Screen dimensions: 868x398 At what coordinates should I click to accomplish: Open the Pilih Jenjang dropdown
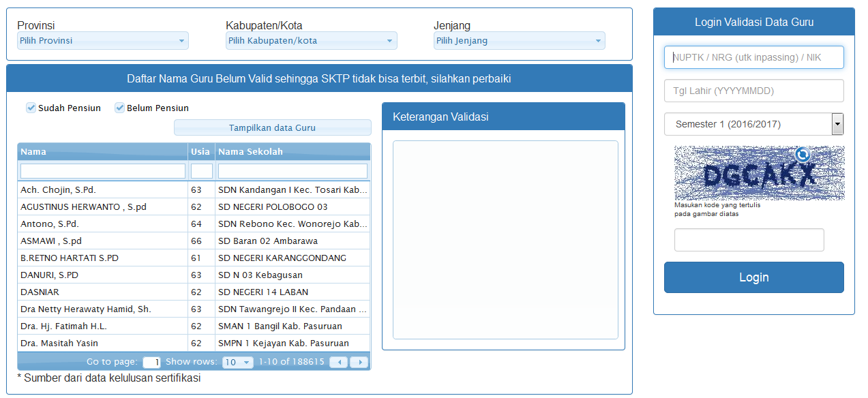click(x=520, y=41)
